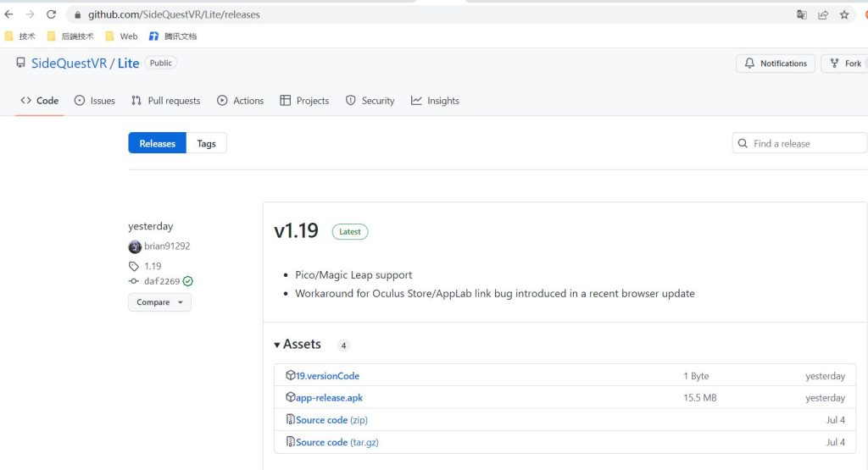
Task: Open the Compare dropdown
Action: 160,302
